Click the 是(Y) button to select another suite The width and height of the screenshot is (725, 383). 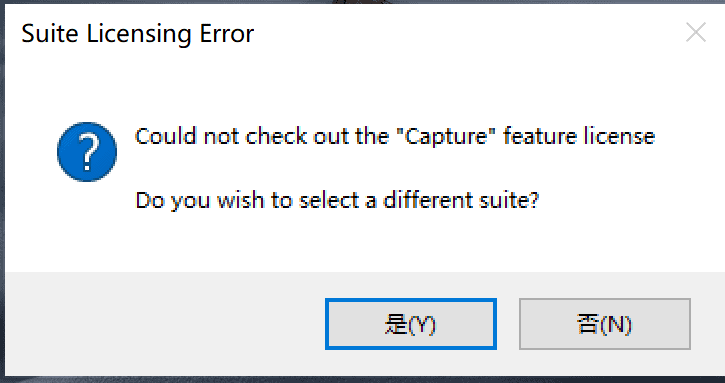[411, 324]
